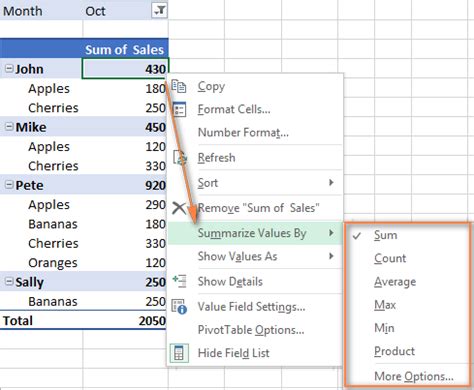The image size is (474, 390).
Task: Select Apples under Mike
Action: (x=49, y=146)
